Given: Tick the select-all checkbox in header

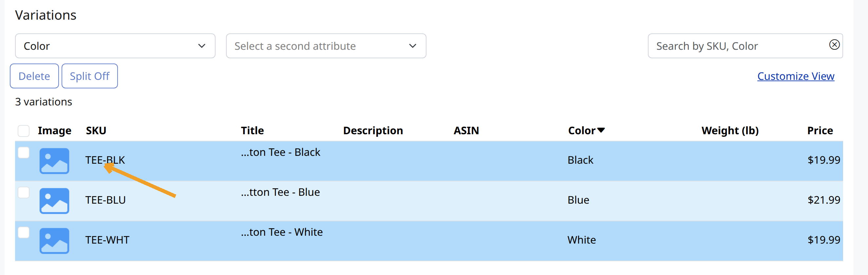Looking at the screenshot, I should pyautogui.click(x=24, y=131).
